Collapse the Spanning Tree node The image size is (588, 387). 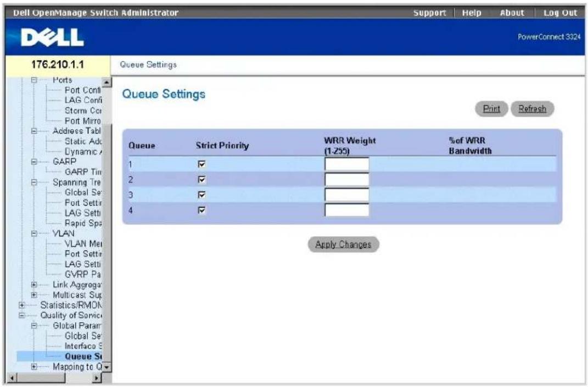[x=34, y=183]
